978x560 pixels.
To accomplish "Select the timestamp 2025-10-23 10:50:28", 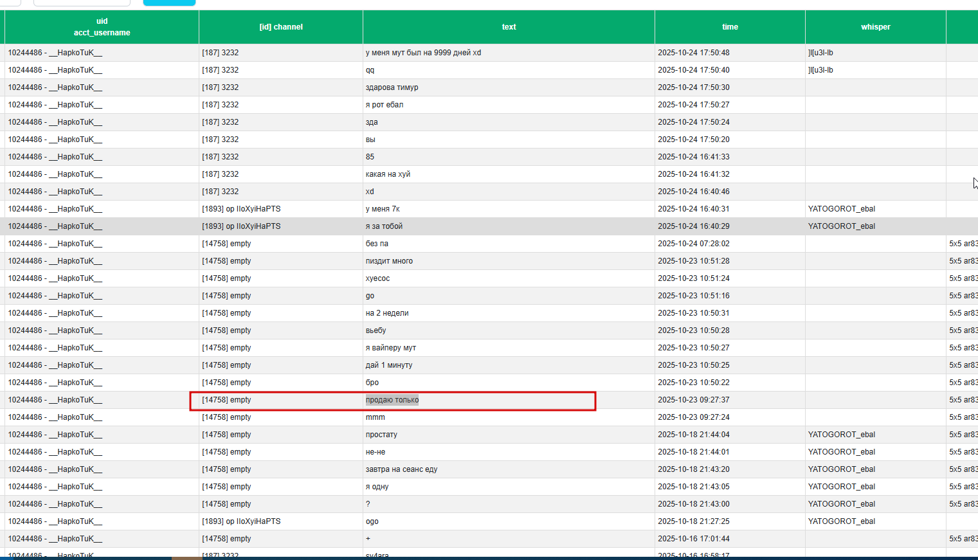I will click(x=694, y=330).
